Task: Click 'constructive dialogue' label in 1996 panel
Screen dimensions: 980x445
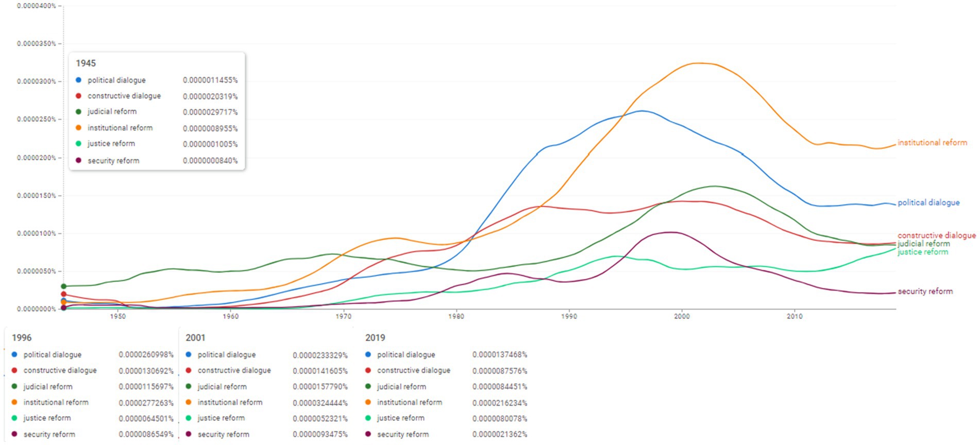Action: click(x=60, y=370)
